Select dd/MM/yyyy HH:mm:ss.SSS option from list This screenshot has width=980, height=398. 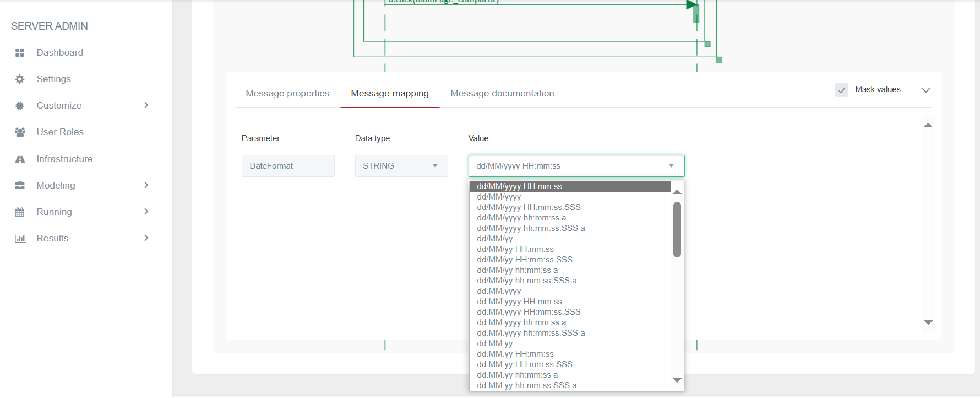[x=529, y=207]
